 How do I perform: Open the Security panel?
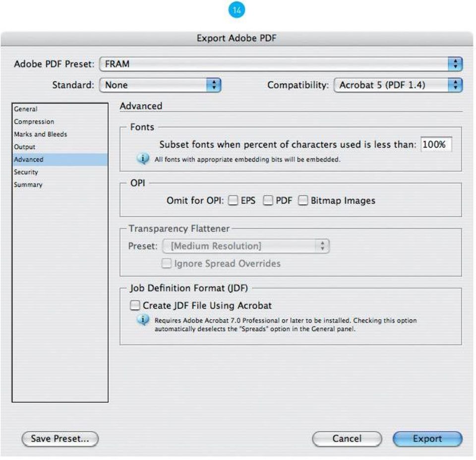[x=60, y=172]
